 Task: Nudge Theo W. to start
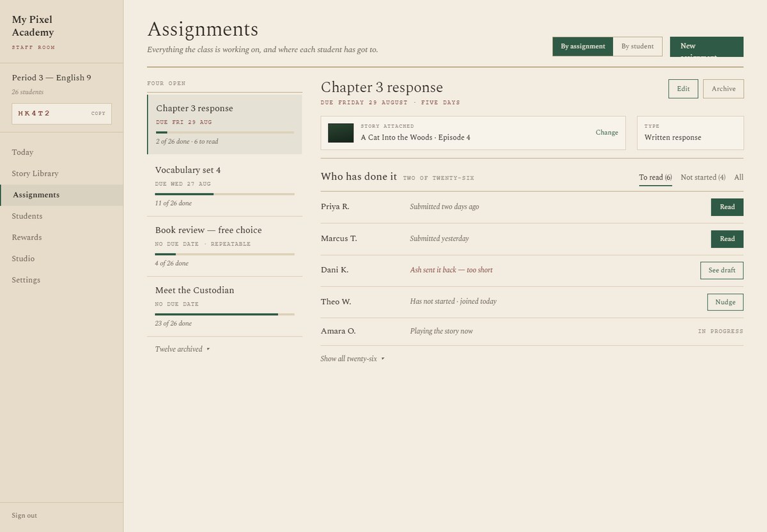coord(725,302)
